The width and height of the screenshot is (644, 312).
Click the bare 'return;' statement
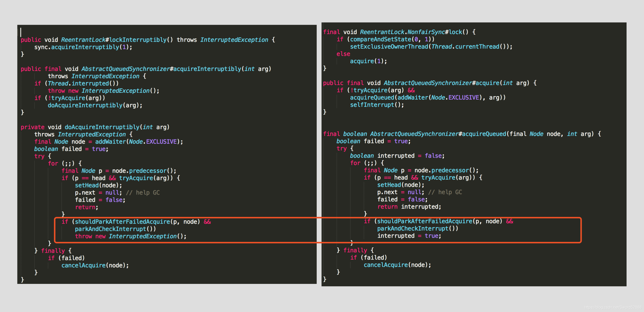pyautogui.click(x=86, y=207)
